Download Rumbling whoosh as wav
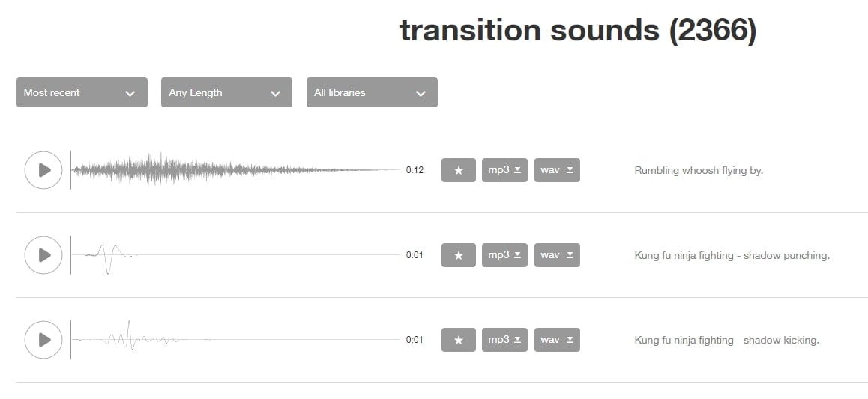Image resolution: width=868 pixels, height=399 pixels. [x=557, y=170]
